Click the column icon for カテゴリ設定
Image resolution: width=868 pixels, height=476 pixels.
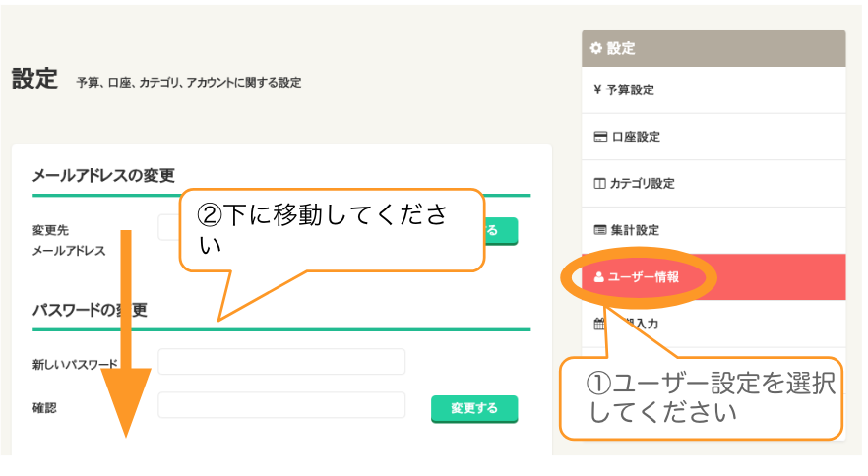coord(599,183)
